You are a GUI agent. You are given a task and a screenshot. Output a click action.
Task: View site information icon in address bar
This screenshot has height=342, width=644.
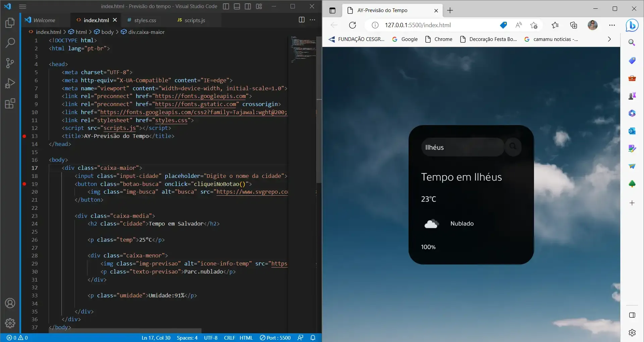375,25
